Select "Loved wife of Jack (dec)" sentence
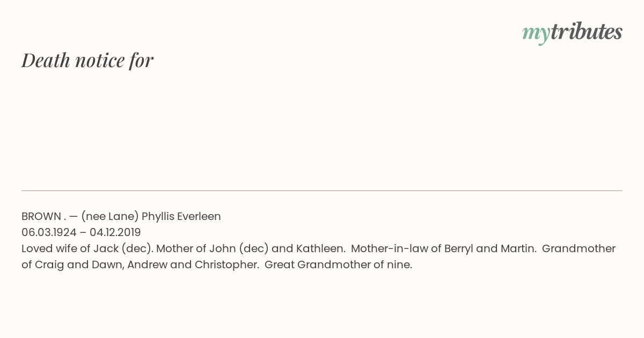 coord(87,249)
